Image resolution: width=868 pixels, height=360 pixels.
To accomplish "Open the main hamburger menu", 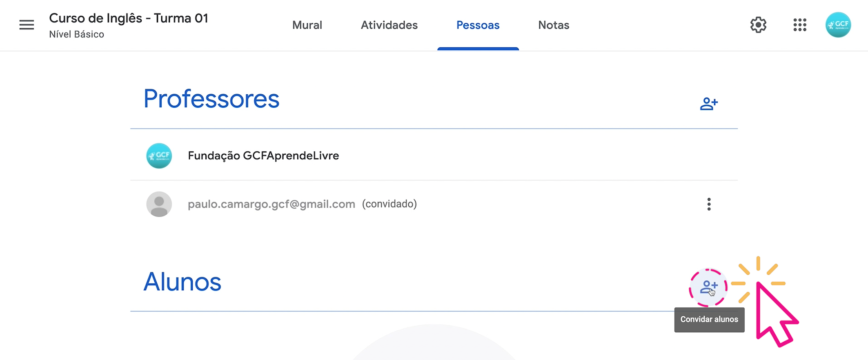I will point(27,25).
